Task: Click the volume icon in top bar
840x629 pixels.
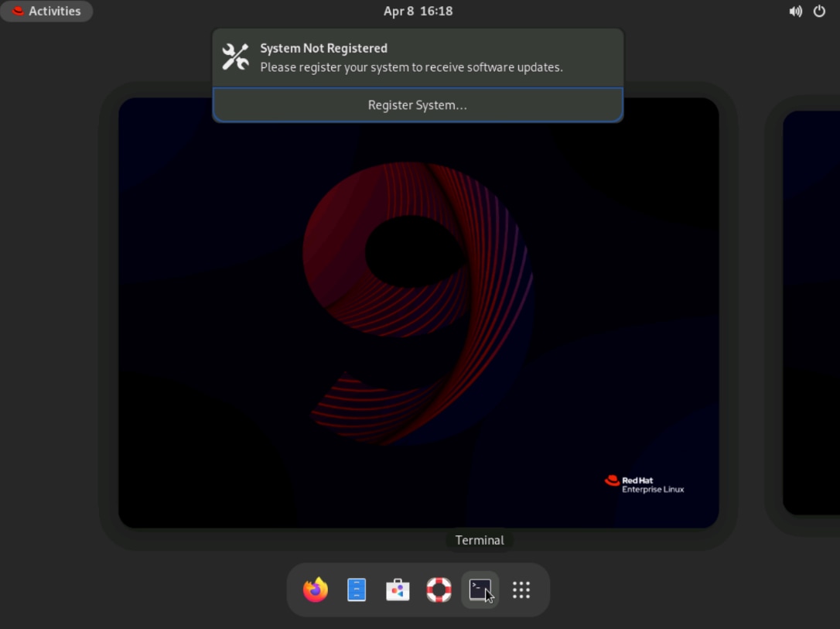Action: (x=796, y=12)
